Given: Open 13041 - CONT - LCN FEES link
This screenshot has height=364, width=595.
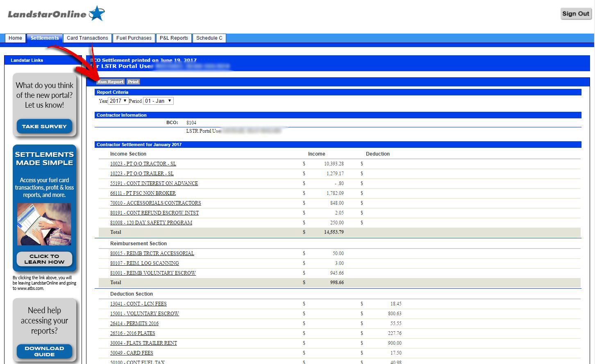Looking at the screenshot, I should (x=139, y=304).
